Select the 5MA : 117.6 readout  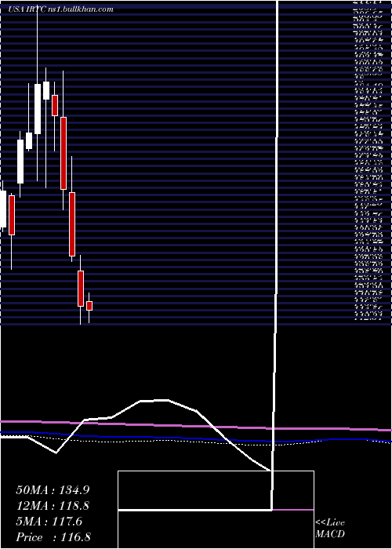point(49,522)
